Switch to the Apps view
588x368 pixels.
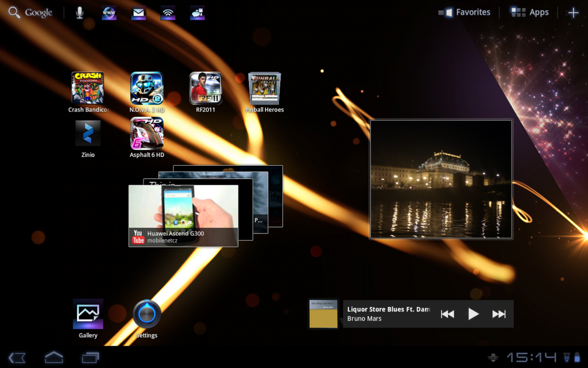529,11
